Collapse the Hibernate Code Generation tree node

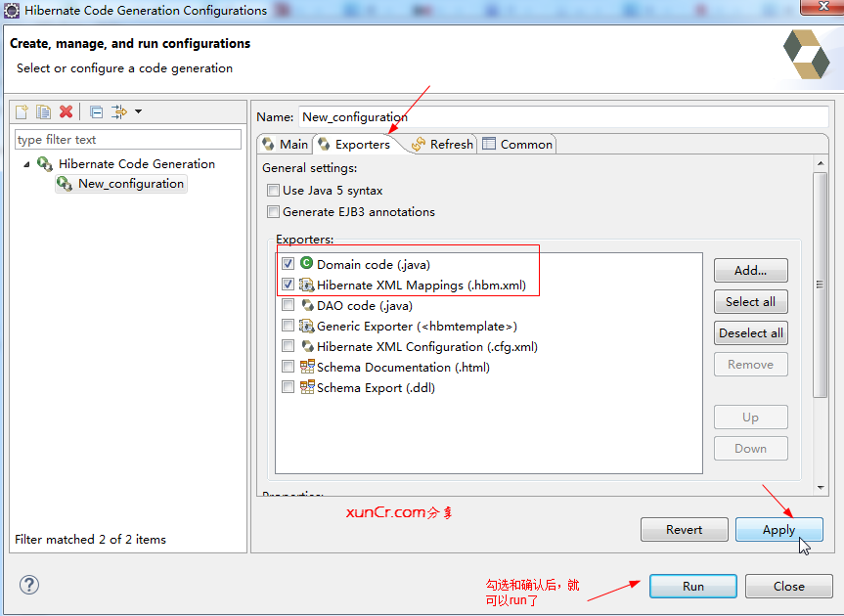26,164
